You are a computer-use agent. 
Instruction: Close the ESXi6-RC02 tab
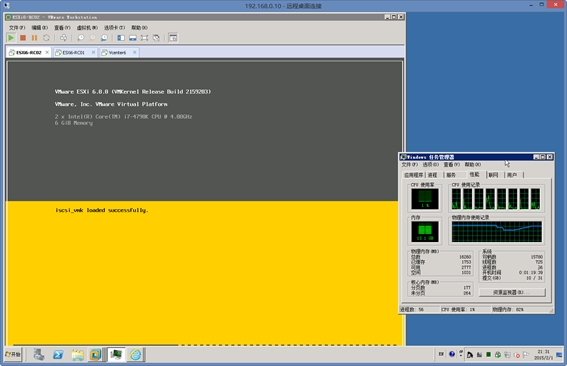point(47,52)
